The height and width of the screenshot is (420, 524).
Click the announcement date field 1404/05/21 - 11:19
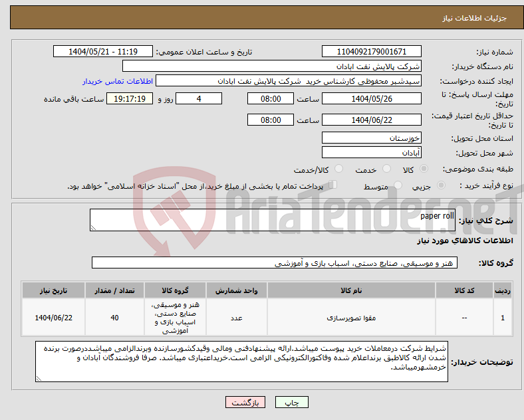tap(103, 51)
